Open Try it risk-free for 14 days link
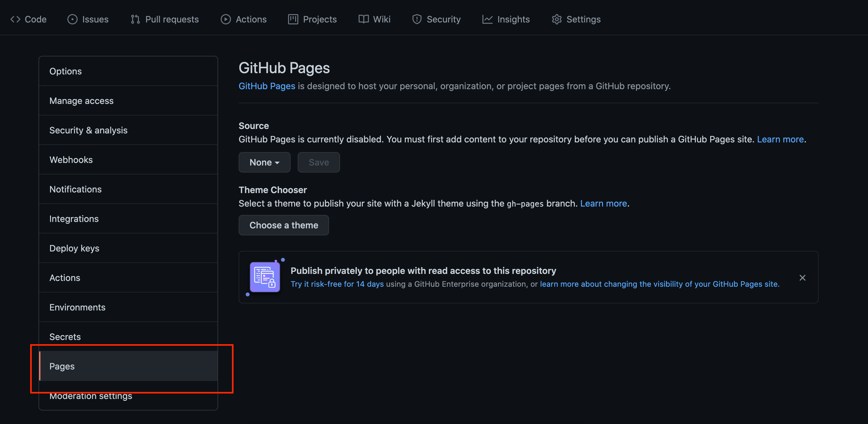Viewport: 868px width, 424px height. coord(337,284)
